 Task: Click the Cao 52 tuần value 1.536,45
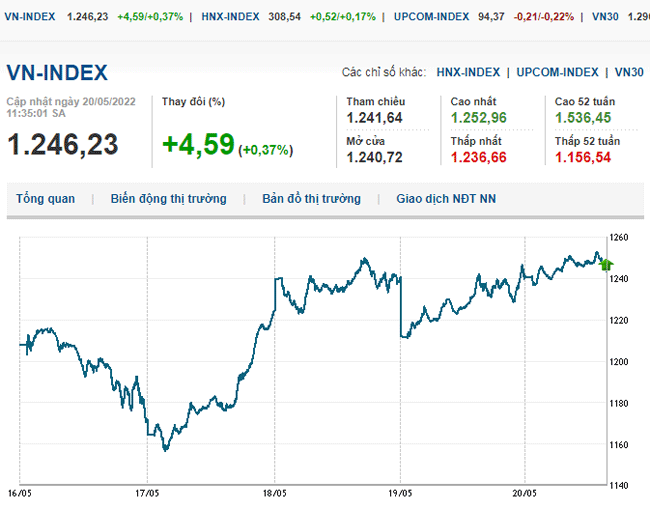tap(584, 118)
